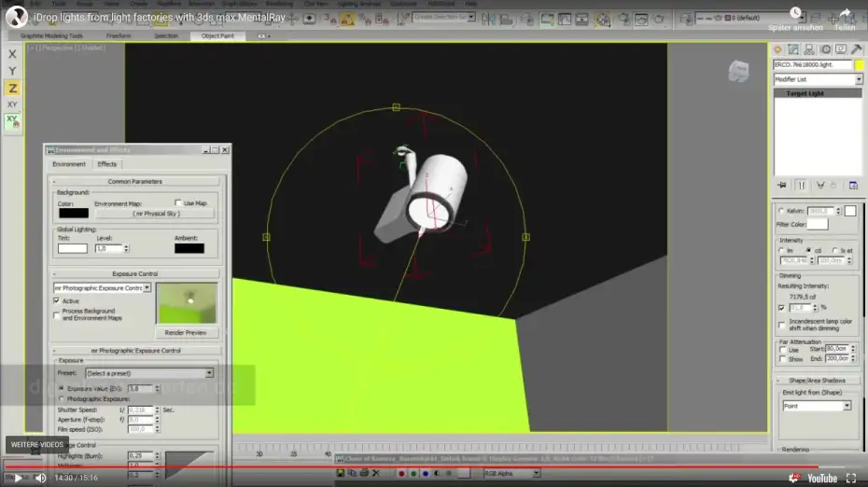Enable Far Attenuation Show checkbox
The width and height of the screenshot is (868, 487).
coord(783,359)
